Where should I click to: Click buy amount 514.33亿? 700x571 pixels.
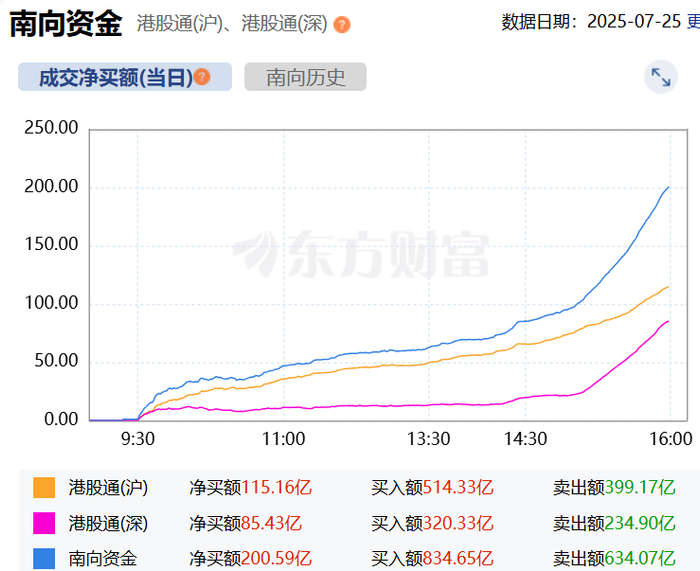458,488
